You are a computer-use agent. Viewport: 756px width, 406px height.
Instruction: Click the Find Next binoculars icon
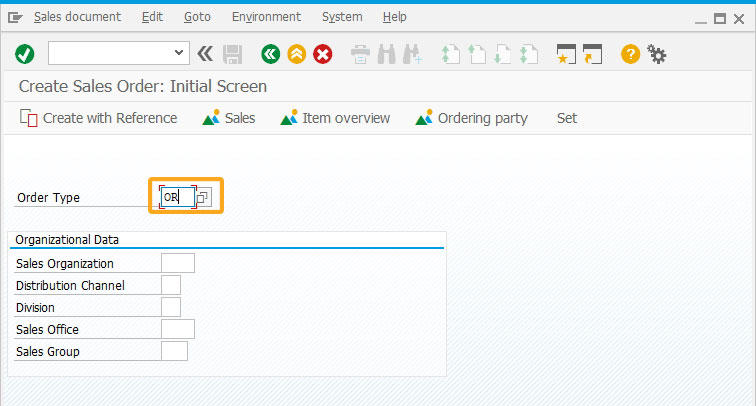[x=412, y=54]
